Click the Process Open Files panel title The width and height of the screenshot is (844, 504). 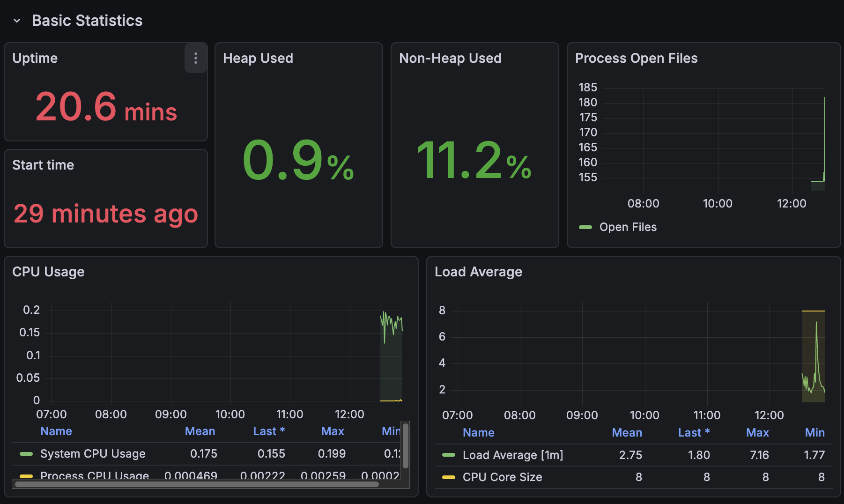636,58
